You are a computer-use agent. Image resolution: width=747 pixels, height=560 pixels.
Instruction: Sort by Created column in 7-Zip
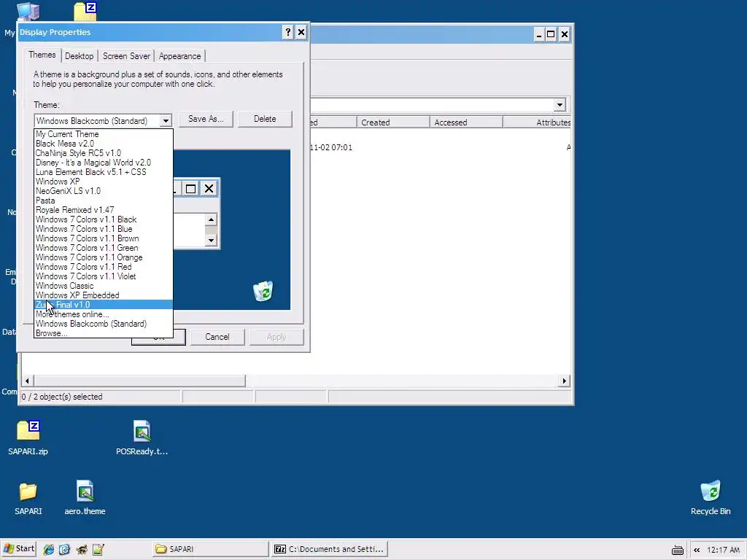[393, 122]
